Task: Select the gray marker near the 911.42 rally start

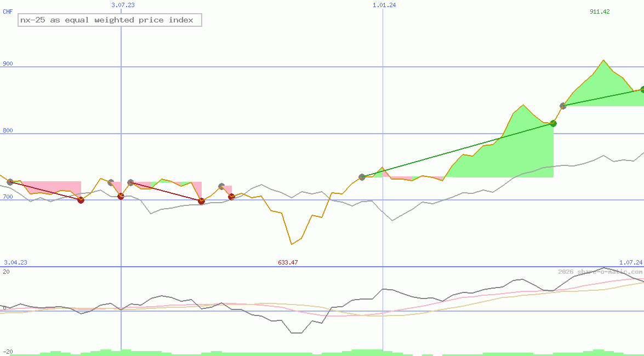Action: [x=562, y=106]
